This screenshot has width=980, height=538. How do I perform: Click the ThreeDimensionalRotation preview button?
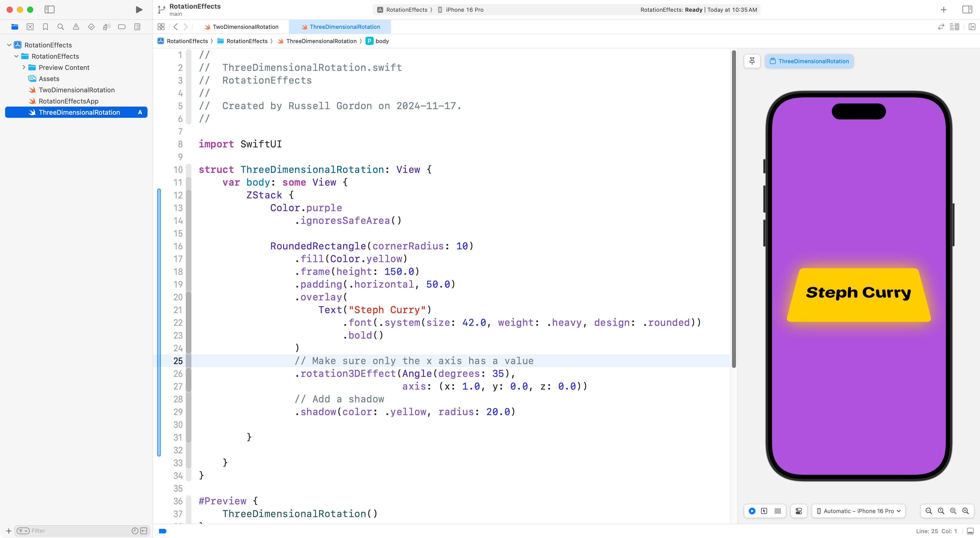point(809,61)
